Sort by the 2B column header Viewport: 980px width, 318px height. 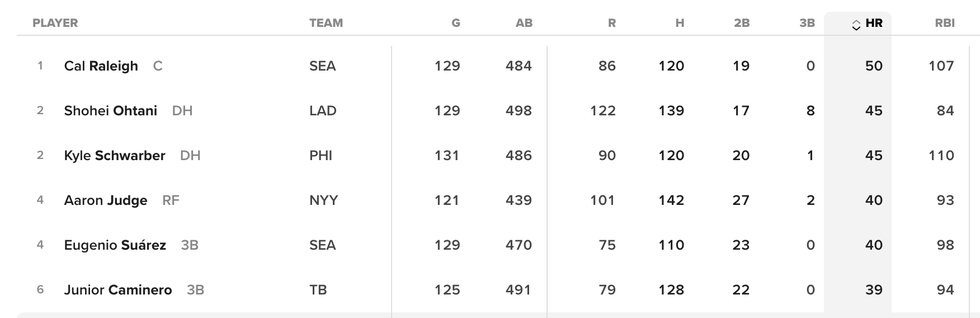741,23
